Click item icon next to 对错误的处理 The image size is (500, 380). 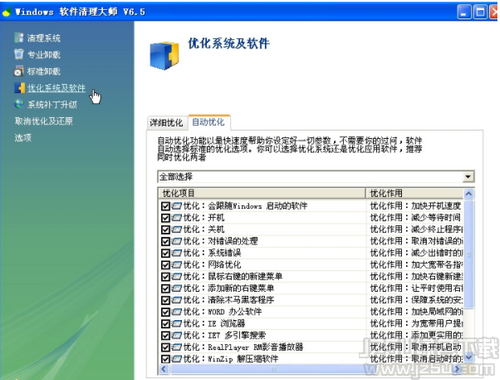tap(177, 241)
